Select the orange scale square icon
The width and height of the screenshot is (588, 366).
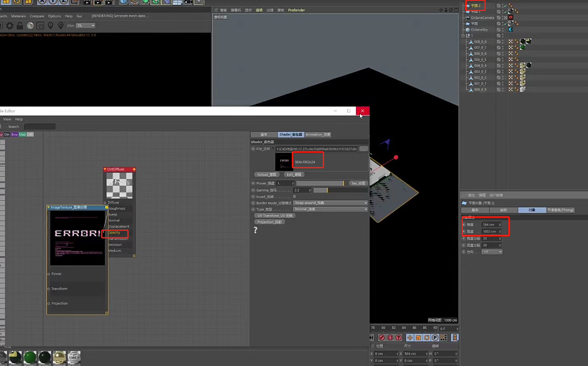point(418,338)
